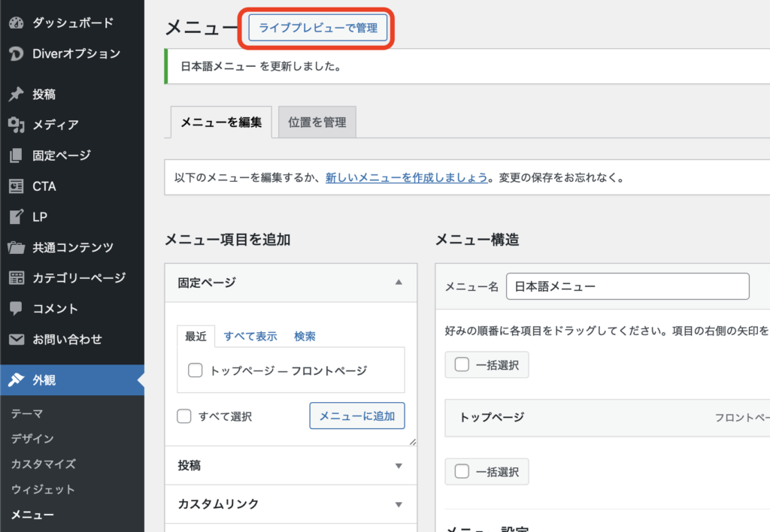Screen dimensions: 770x532
Task: Click the メニュー名 text field
Action: (x=627, y=287)
